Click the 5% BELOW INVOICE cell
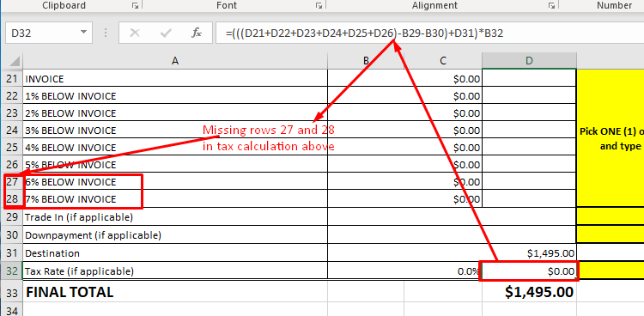644x316 pixels. [175, 164]
